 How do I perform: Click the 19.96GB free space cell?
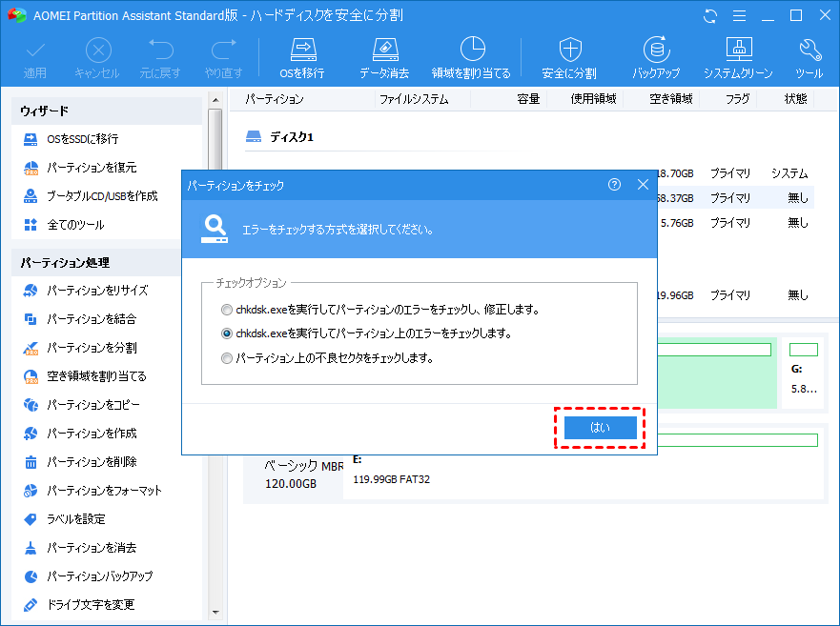point(676,295)
